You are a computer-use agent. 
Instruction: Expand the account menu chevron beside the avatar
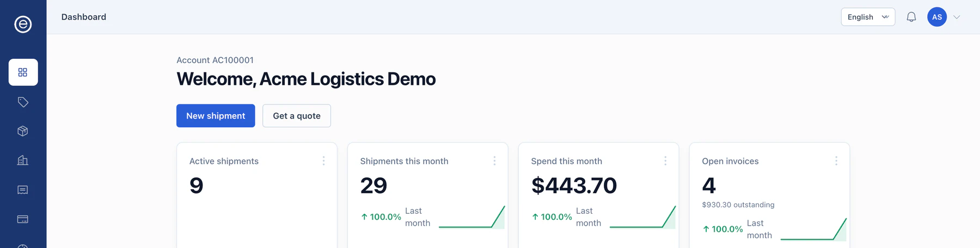957,17
